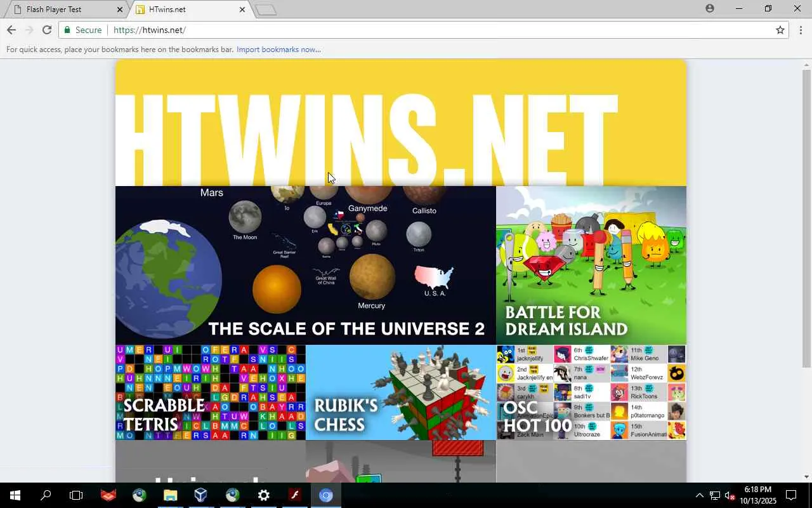
Task: Open Task View on the taskbar
Action: 76,495
